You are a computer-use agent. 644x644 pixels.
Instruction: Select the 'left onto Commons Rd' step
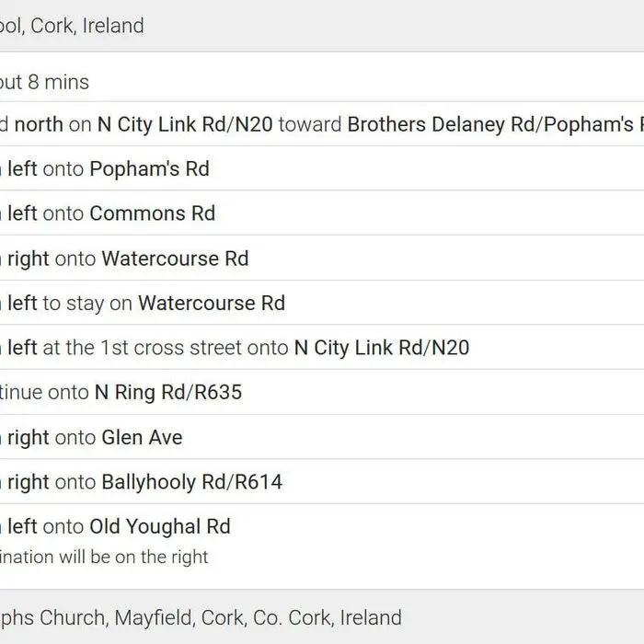pos(322,213)
